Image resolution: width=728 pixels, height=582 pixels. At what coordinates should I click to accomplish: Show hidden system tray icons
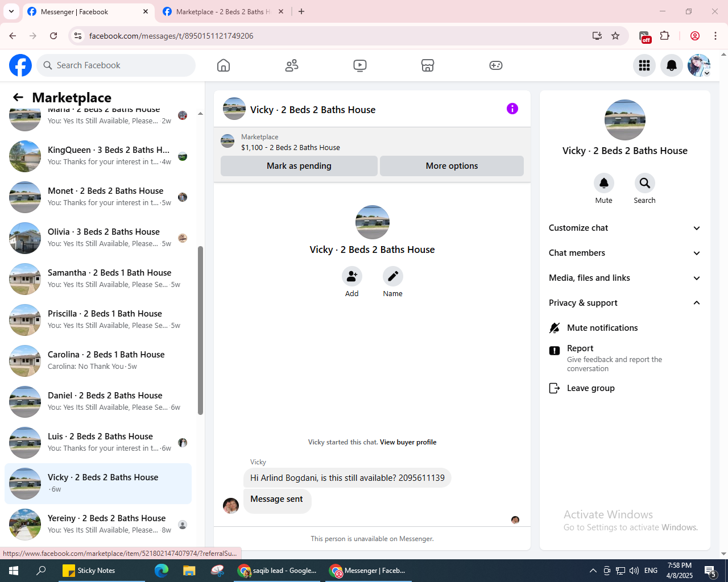(x=593, y=571)
